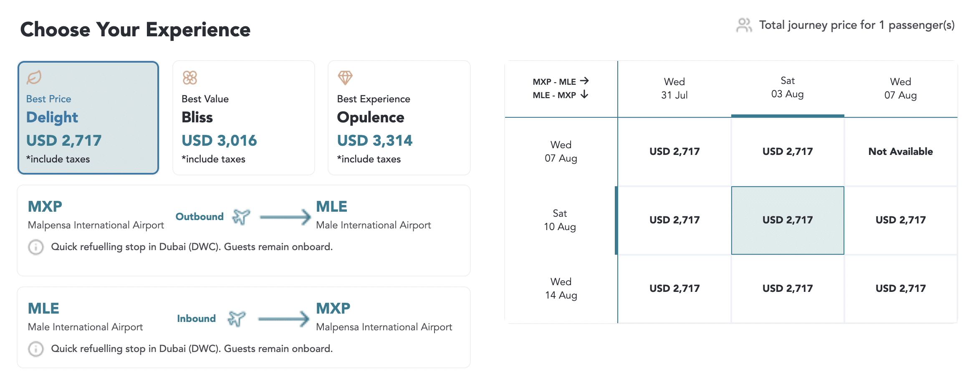980x385 pixels.
Task: Choose Wed 31 Jul departure column
Action: 674,89
